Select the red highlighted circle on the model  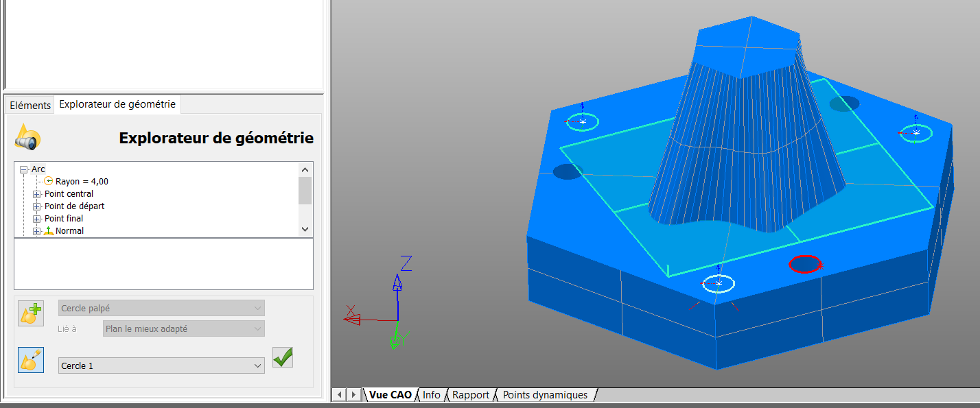click(x=805, y=264)
